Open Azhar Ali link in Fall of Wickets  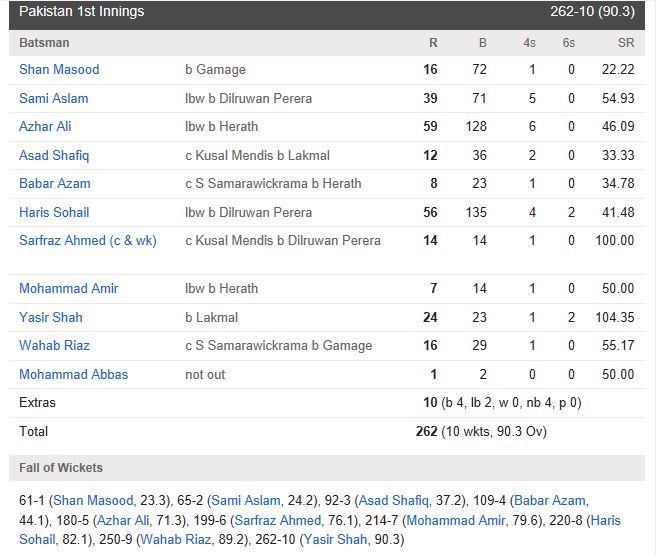pos(123,520)
